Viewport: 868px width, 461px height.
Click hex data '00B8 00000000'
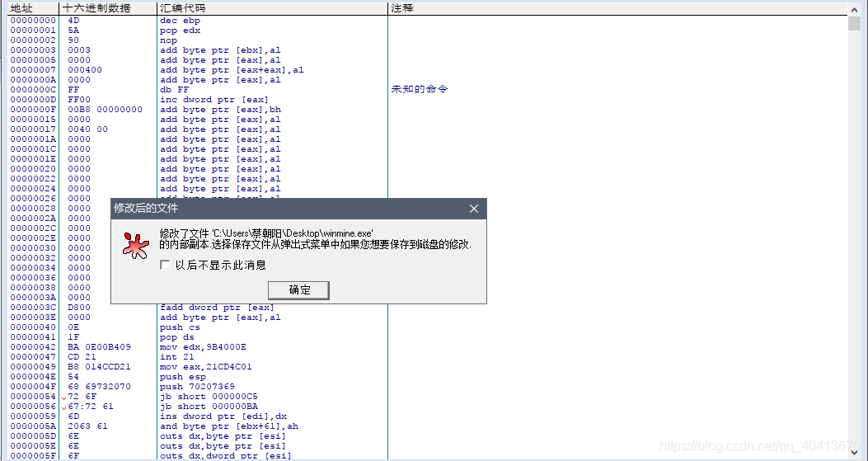coord(106,110)
